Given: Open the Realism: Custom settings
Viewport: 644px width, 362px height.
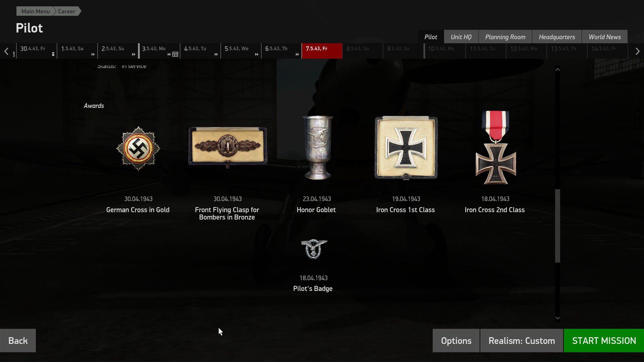Looking at the screenshot, I should pyautogui.click(x=522, y=341).
